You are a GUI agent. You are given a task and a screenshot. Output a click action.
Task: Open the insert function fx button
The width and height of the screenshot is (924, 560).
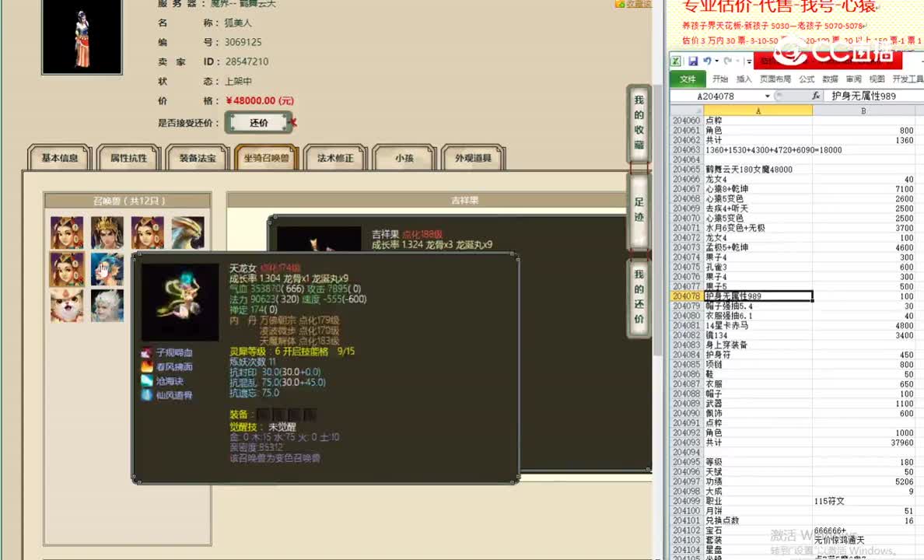click(x=816, y=96)
